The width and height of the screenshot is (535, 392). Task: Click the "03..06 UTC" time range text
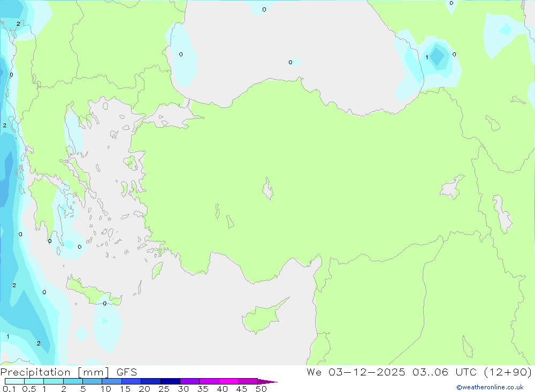click(x=444, y=372)
